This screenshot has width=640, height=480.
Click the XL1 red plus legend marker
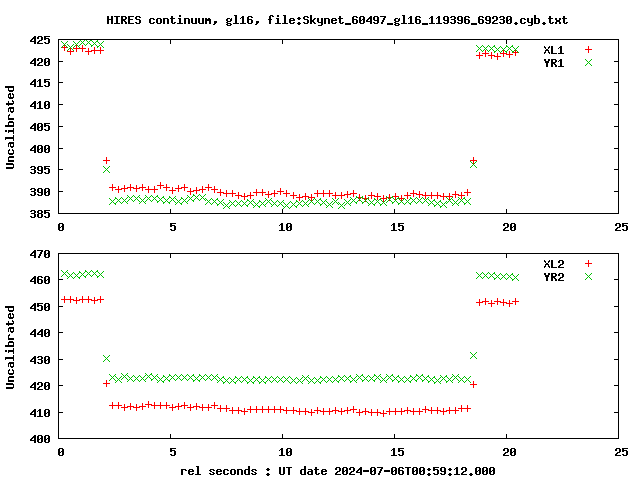[x=588, y=50]
